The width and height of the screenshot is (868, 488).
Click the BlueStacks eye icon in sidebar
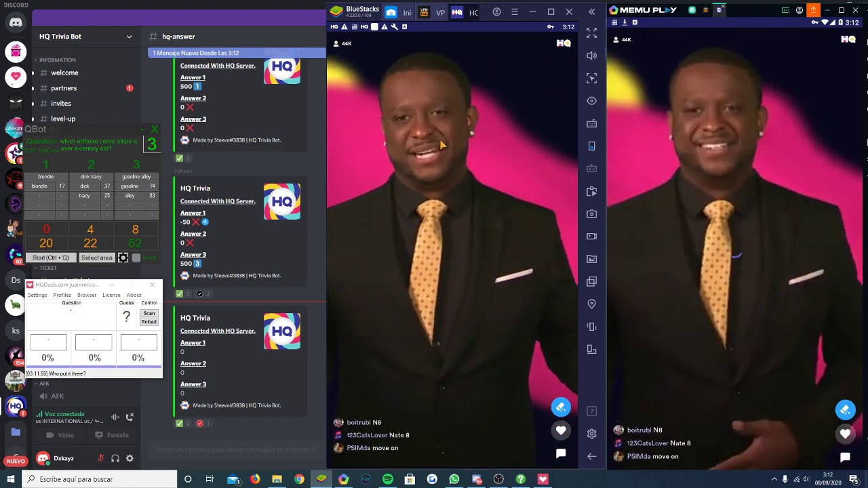point(592,101)
